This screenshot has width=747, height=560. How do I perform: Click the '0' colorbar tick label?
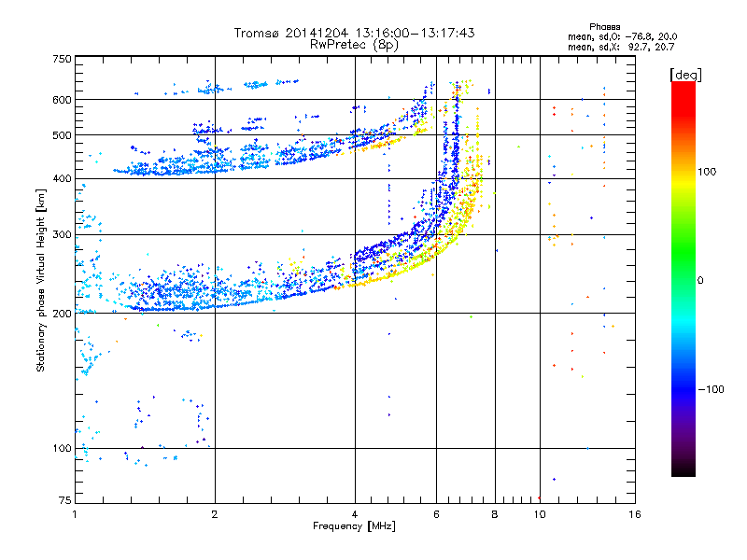pyautogui.click(x=700, y=281)
